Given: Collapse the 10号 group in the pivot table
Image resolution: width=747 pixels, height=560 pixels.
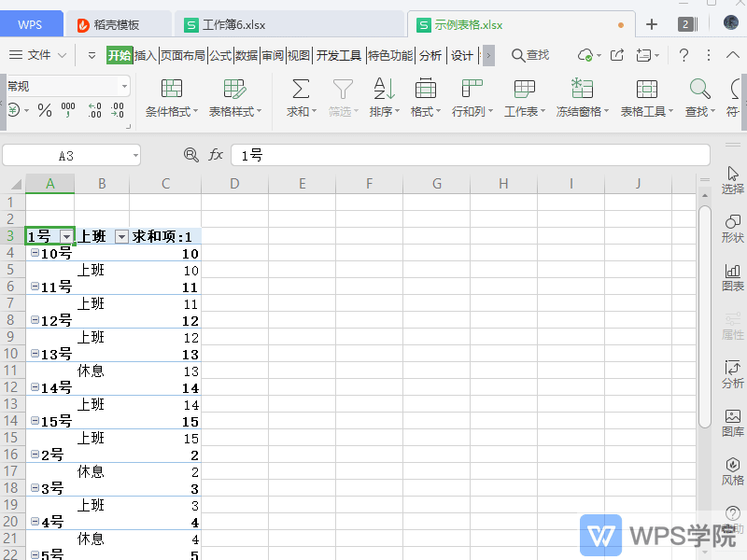Looking at the screenshot, I should [34, 253].
